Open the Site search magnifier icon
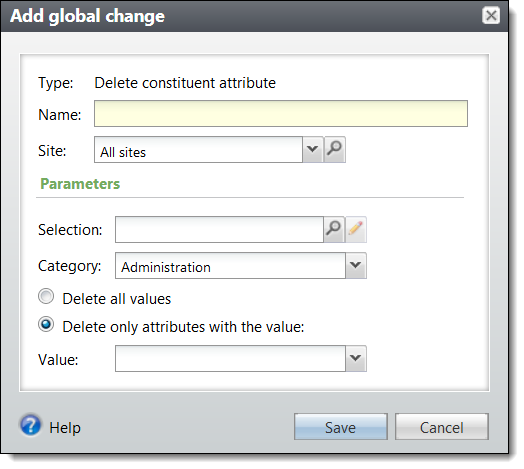 click(x=335, y=149)
